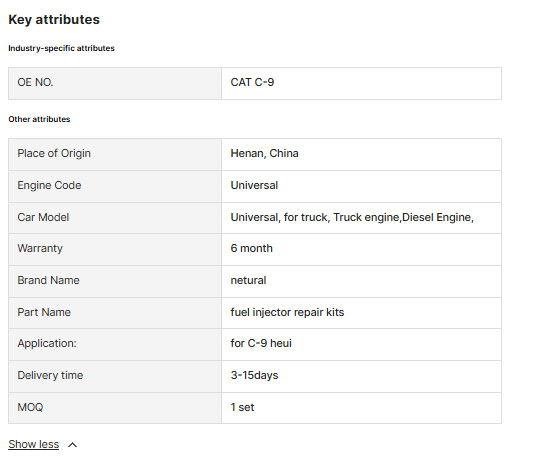Click the Industry-specific attributes subheading
This screenshot has width=546, height=465.
(61, 48)
